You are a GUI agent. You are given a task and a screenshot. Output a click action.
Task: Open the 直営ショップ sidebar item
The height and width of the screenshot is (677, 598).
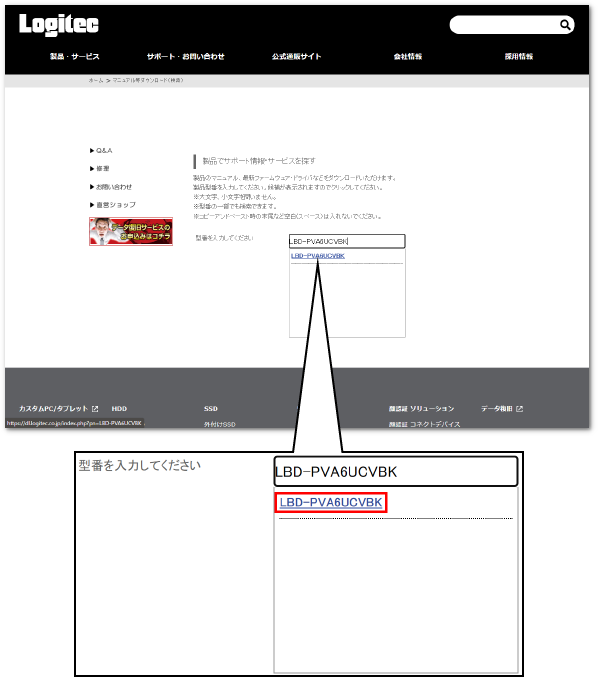(113, 205)
